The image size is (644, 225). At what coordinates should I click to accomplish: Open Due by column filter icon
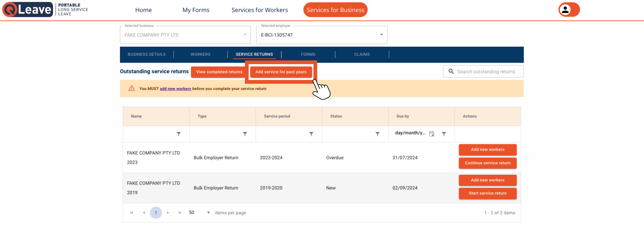pyautogui.click(x=444, y=134)
